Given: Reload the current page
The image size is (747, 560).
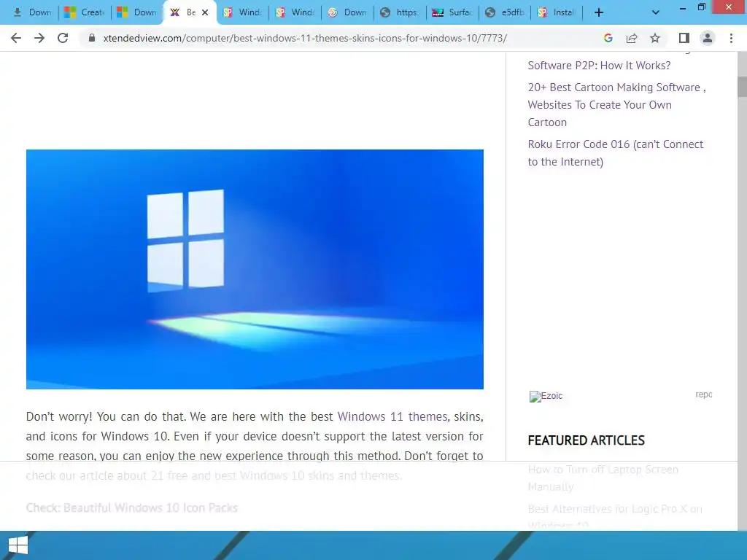Looking at the screenshot, I should coord(63,38).
